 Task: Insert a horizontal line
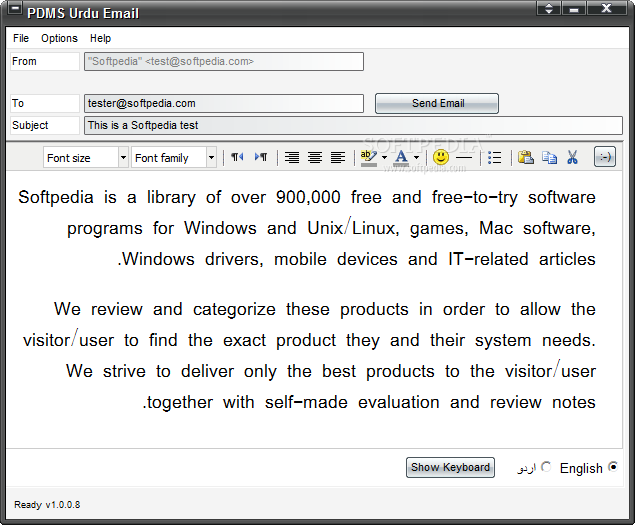[x=464, y=157]
